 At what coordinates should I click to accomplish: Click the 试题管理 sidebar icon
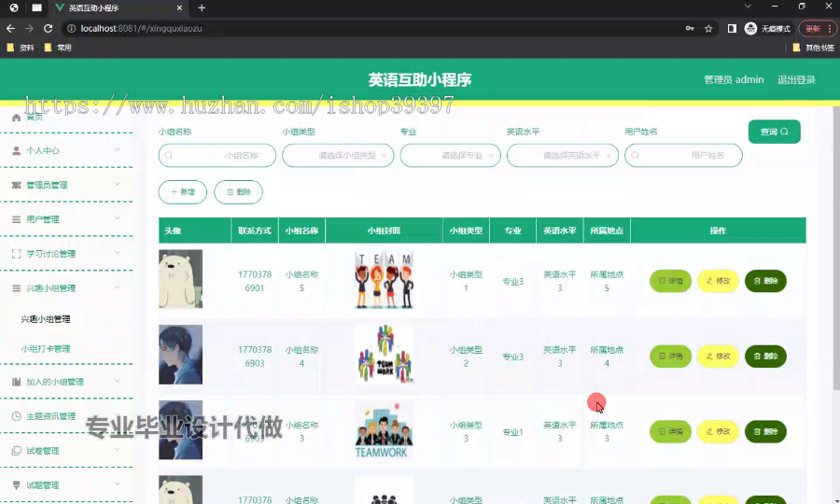(16, 485)
